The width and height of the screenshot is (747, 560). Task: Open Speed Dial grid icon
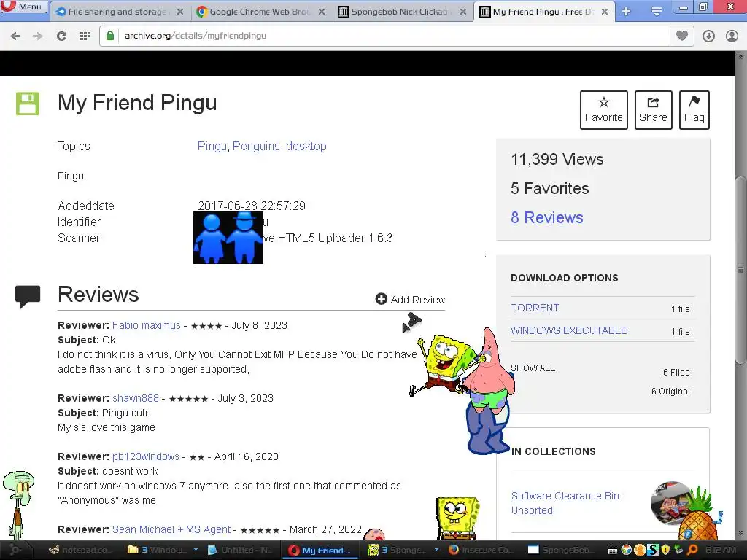pyautogui.click(x=85, y=36)
